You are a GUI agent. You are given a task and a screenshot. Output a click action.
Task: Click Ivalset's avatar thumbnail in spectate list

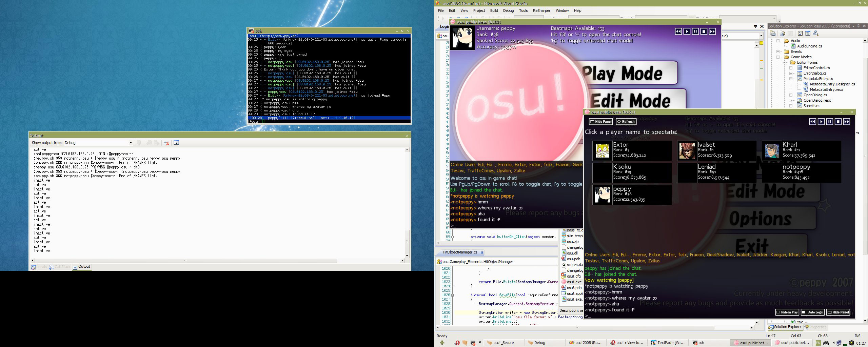687,151
